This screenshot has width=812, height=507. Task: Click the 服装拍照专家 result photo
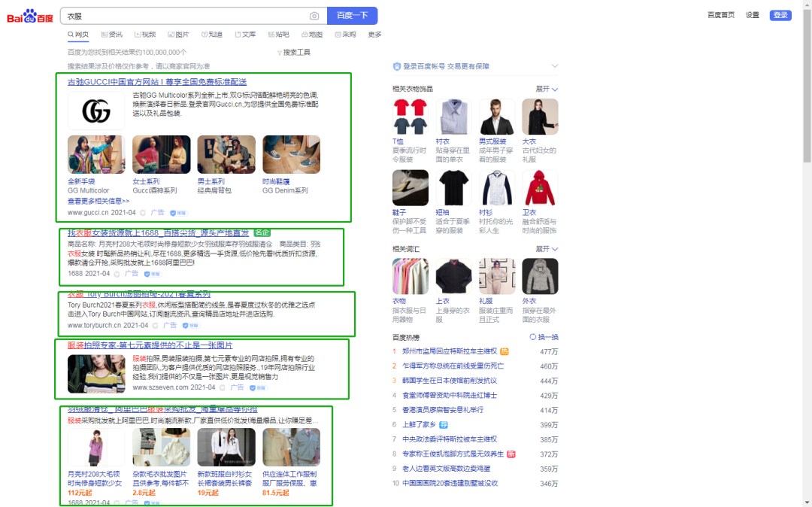pyautogui.click(x=96, y=375)
